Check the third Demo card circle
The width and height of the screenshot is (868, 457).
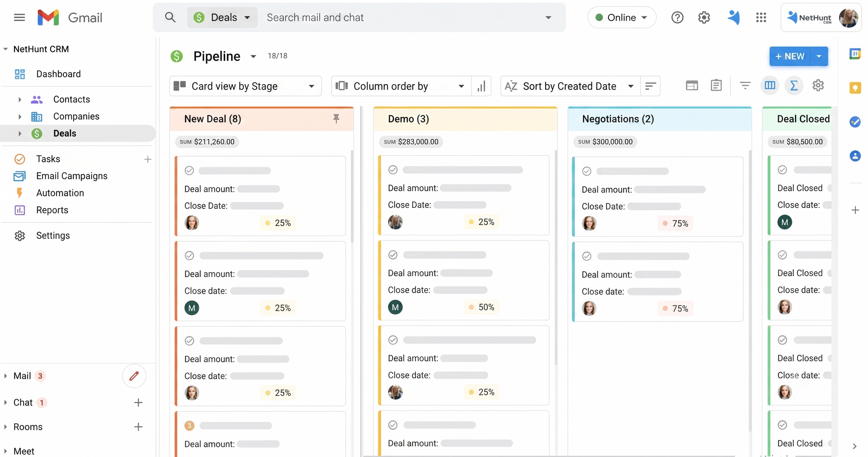tap(393, 340)
